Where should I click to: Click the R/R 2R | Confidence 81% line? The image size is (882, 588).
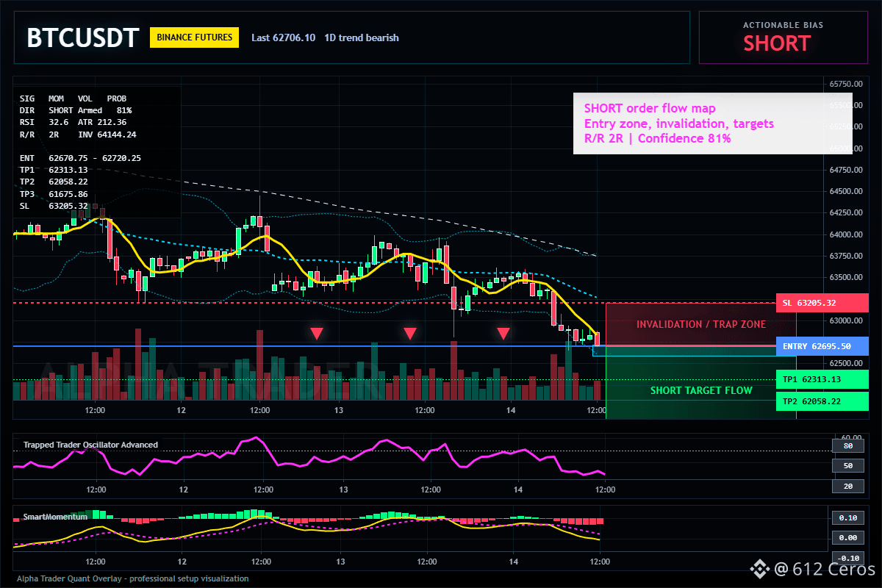pyautogui.click(x=658, y=138)
